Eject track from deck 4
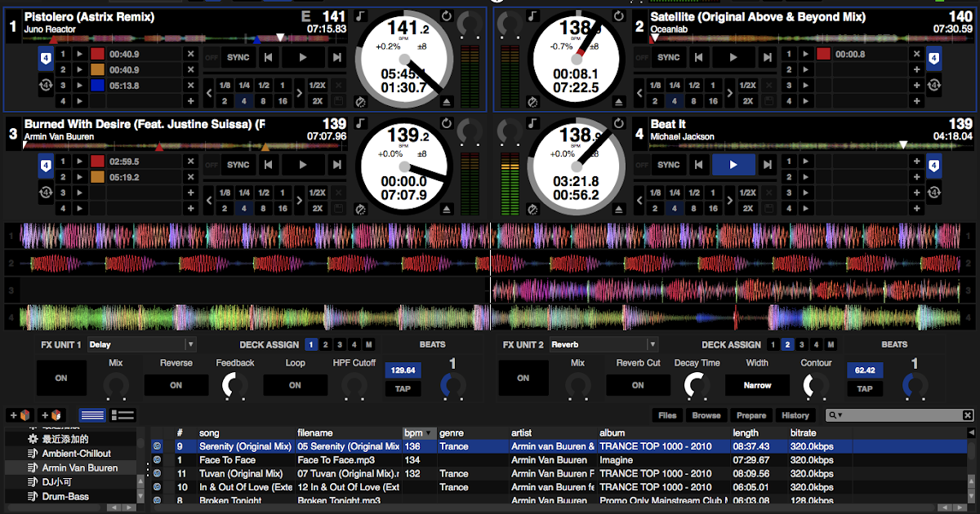Screen dimensions: 980x514 point(618,210)
